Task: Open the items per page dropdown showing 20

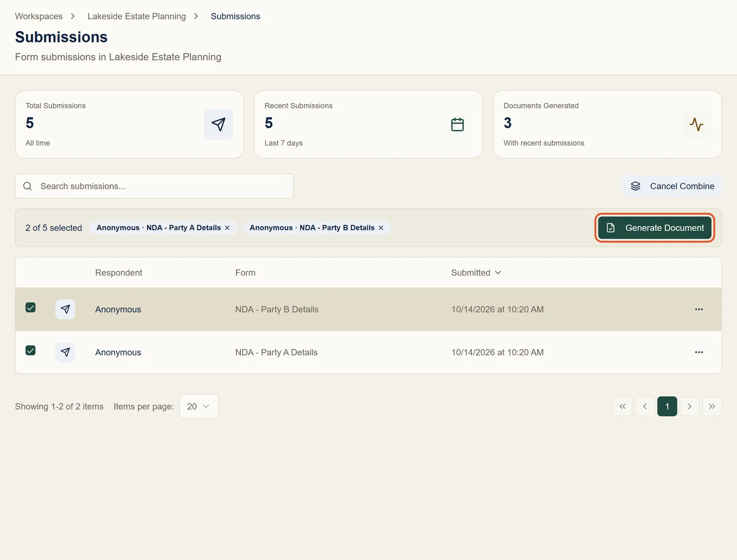Action: pos(199,406)
